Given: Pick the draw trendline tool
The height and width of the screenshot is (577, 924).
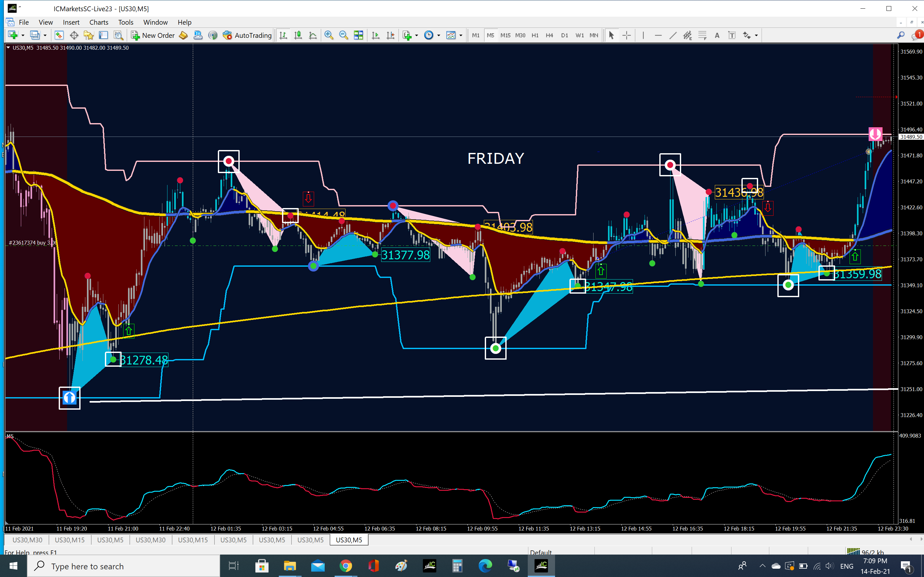Looking at the screenshot, I should pos(673,35).
